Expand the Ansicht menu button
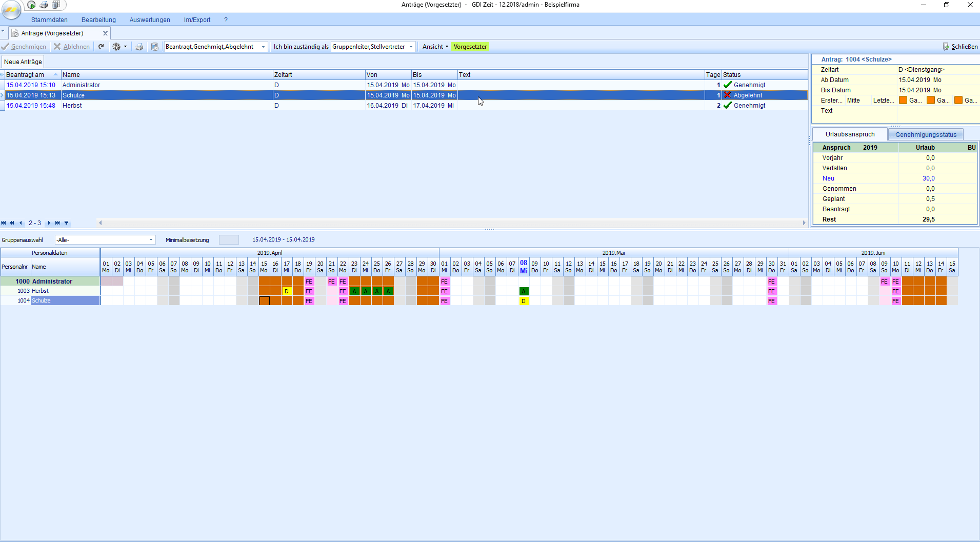 tap(435, 47)
